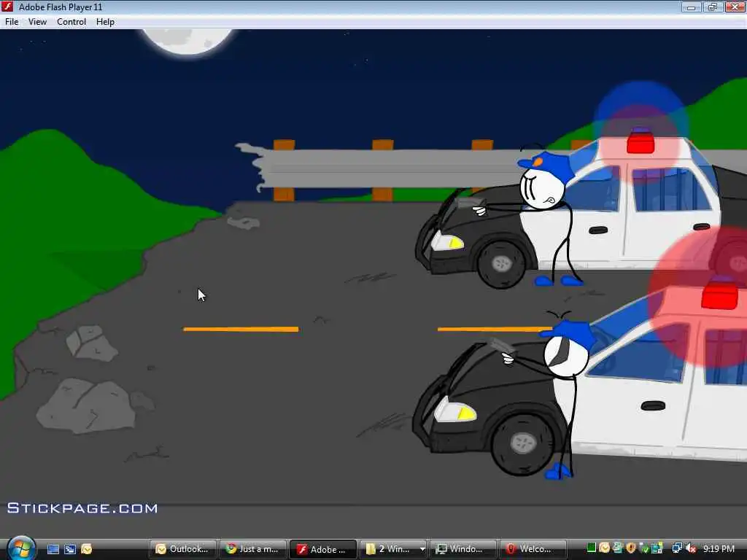Open the network connection tray icon
Viewport: 747px width, 560px height.
tap(676, 548)
